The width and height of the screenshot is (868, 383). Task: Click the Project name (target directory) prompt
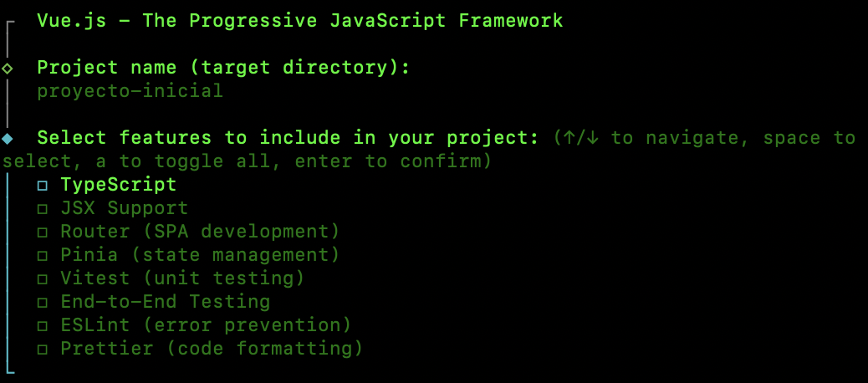pos(223,68)
